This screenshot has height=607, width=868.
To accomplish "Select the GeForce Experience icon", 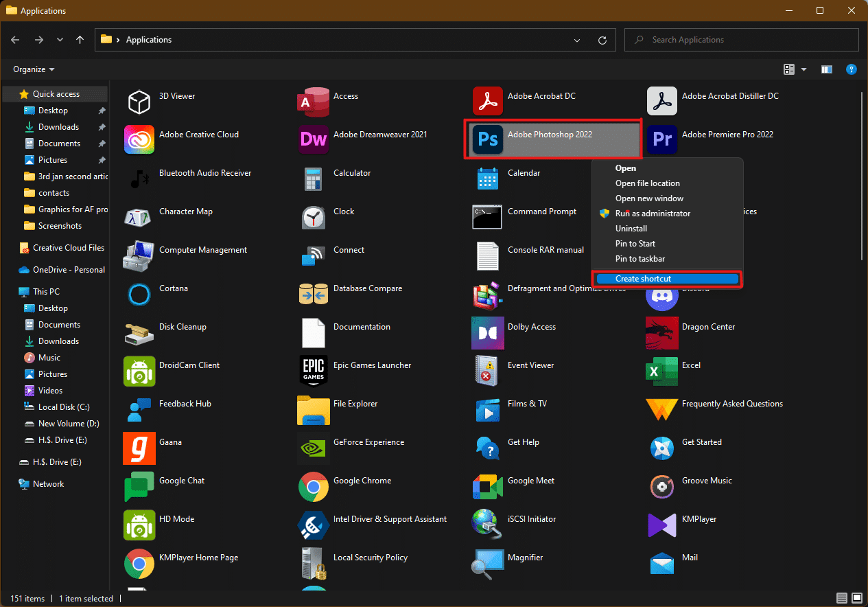I will 313,448.
